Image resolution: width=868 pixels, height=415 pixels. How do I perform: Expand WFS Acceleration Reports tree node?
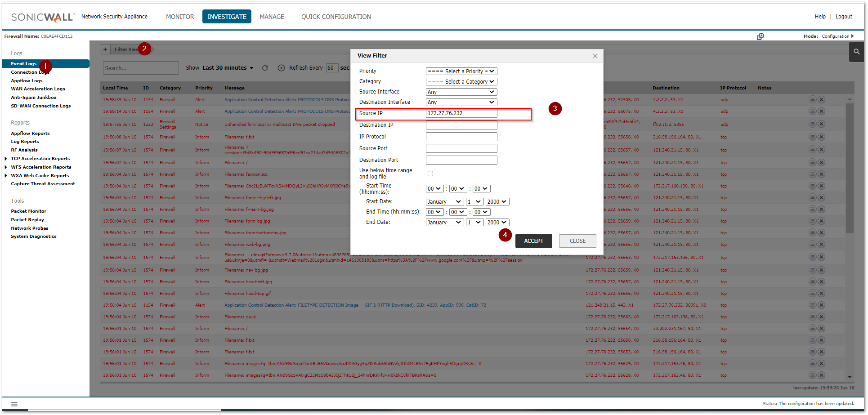click(x=5, y=167)
